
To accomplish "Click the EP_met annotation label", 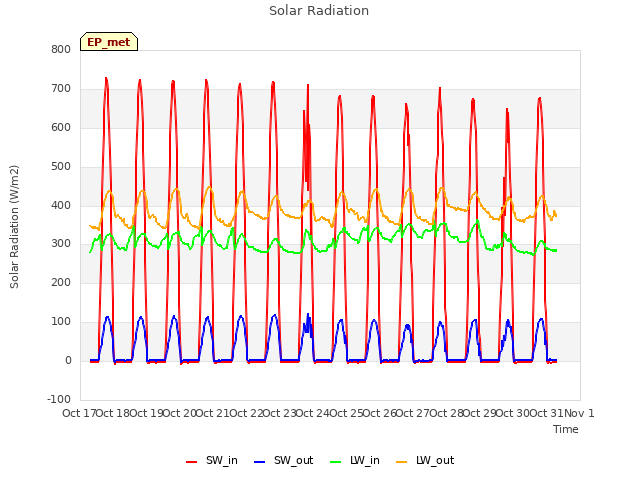I will click(x=109, y=42).
